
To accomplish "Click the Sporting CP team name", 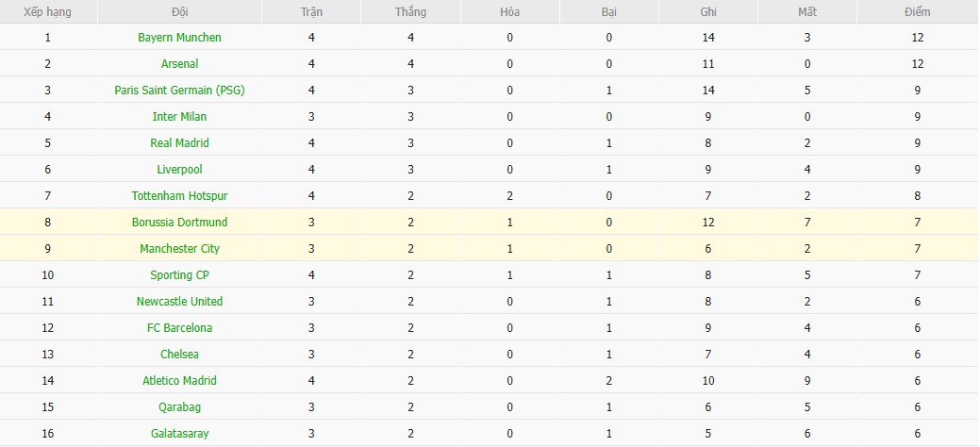I will point(179,275).
